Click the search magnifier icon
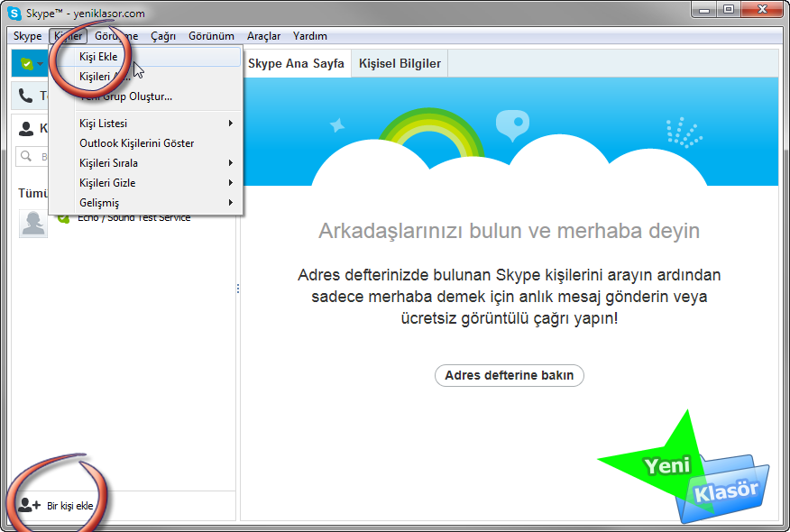This screenshot has width=790, height=532. click(x=27, y=157)
